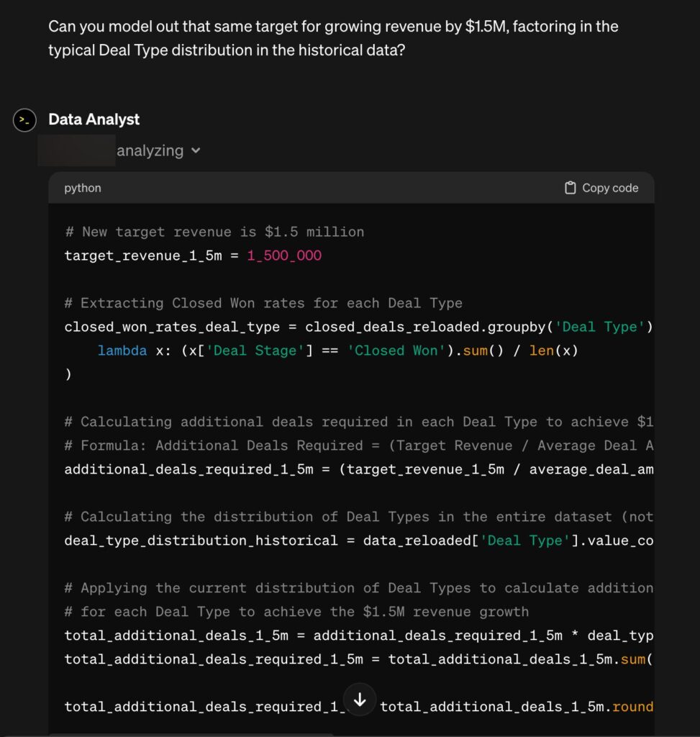Click the comment '# New target revenue is $1.5 million'
Screen dimensions: 700x737
click(x=214, y=232)
